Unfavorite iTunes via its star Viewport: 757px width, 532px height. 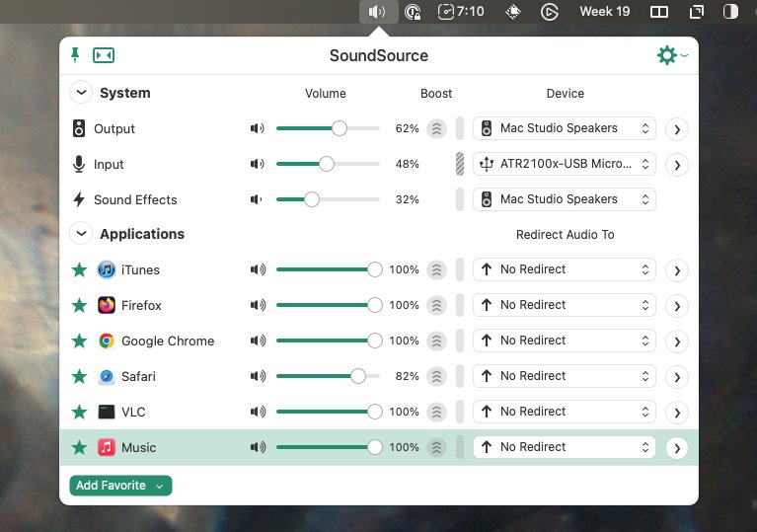[x=79, y=269]
